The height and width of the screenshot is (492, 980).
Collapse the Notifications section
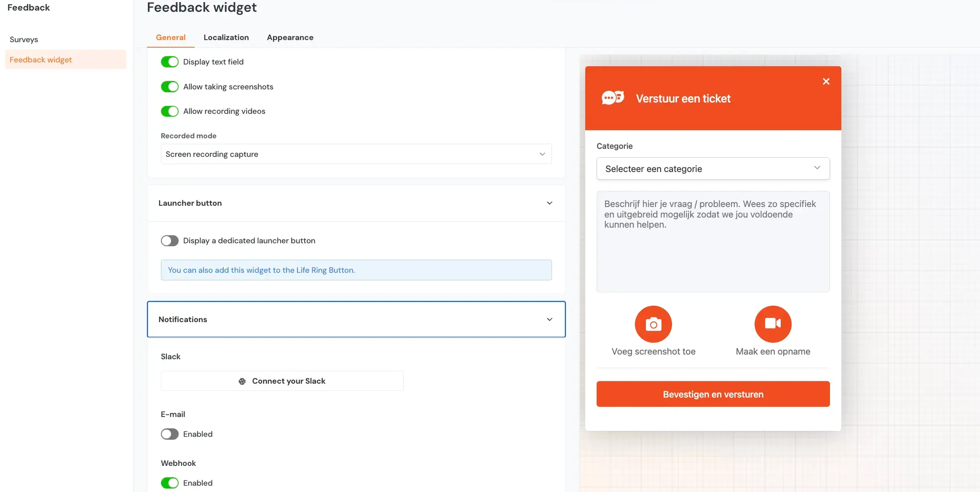coord(550,319)
